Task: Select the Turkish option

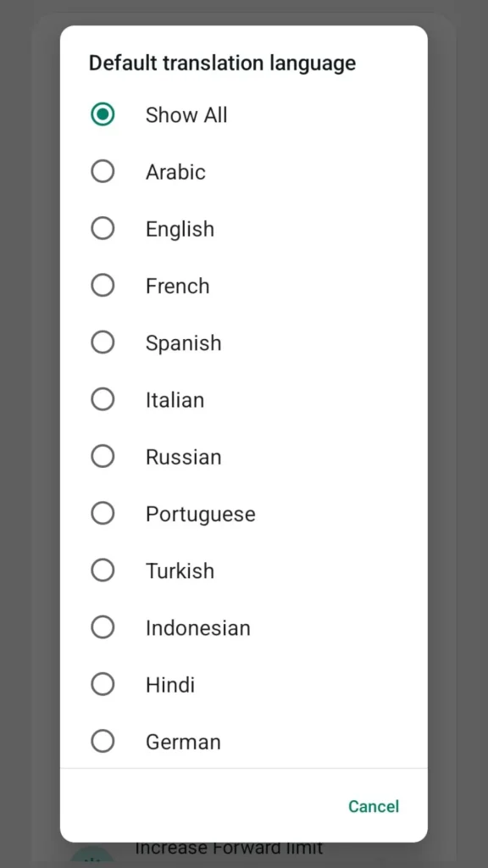Action: [103, 570]
